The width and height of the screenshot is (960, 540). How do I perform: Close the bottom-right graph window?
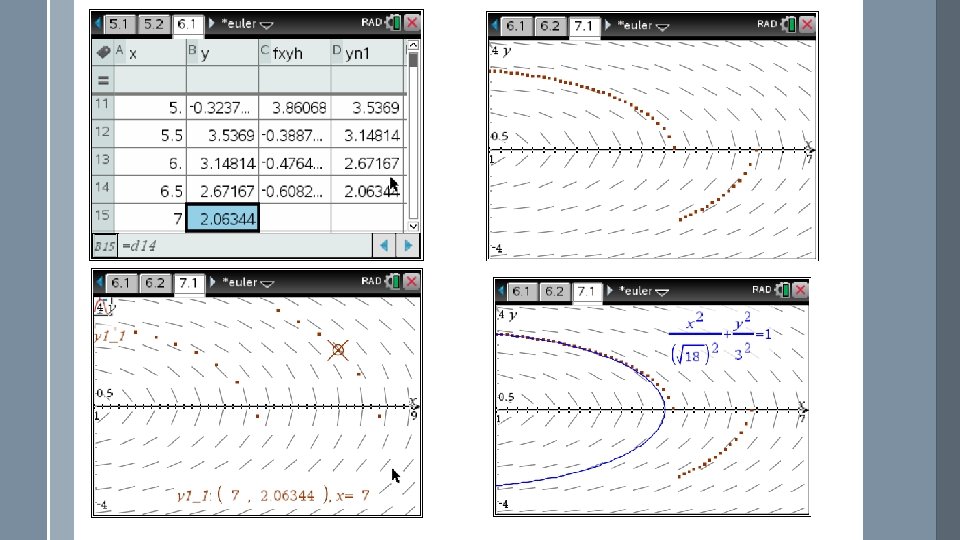click(801, 290)
